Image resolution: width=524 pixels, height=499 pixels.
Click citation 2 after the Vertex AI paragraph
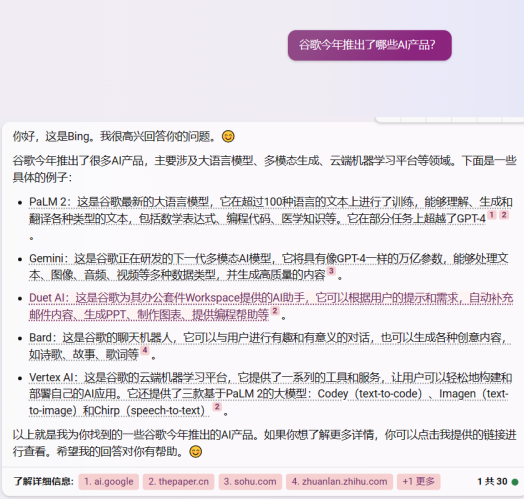(217, 407)
